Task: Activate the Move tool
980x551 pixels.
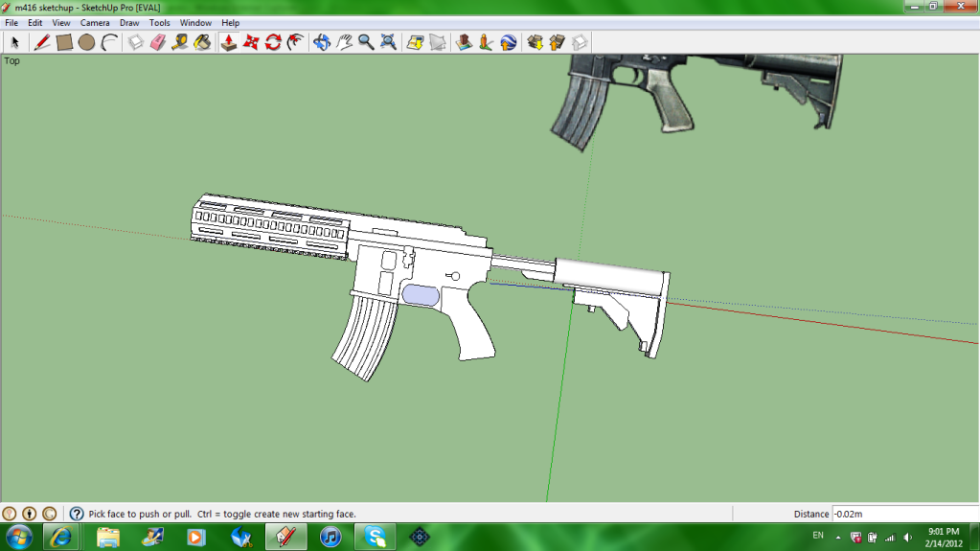Action: click(x=251, y=42)
